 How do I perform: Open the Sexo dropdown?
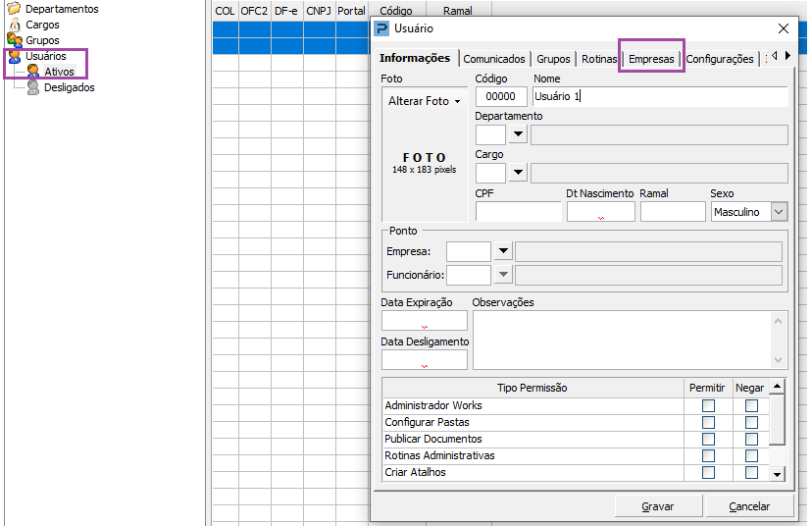(x=779, y=212)
